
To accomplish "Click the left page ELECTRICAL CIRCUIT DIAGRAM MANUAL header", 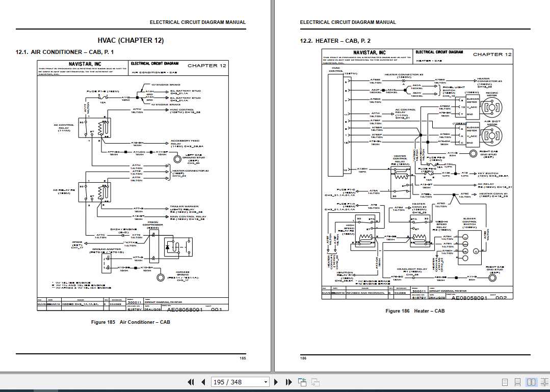I will point(198,22).
